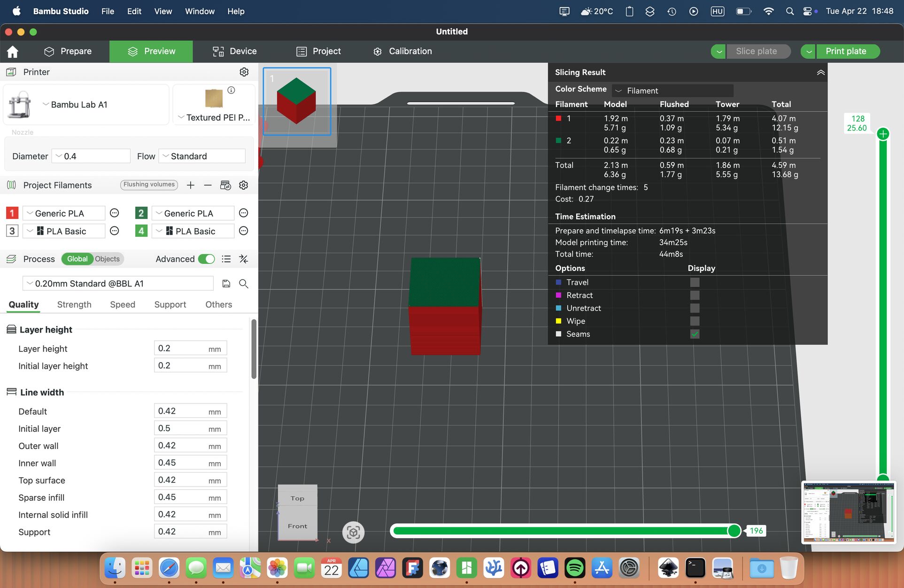The width and height of the screenshot is (904, 588).
Task: Switch process scope to Global
Action: coord(77,259)
